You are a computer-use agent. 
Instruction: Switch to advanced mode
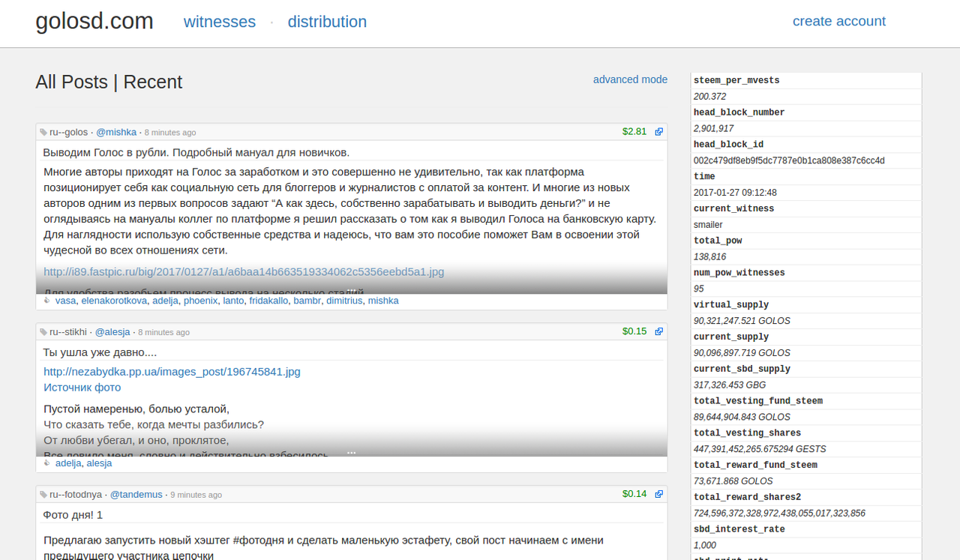pyautogui.click(x=630, y=79)
